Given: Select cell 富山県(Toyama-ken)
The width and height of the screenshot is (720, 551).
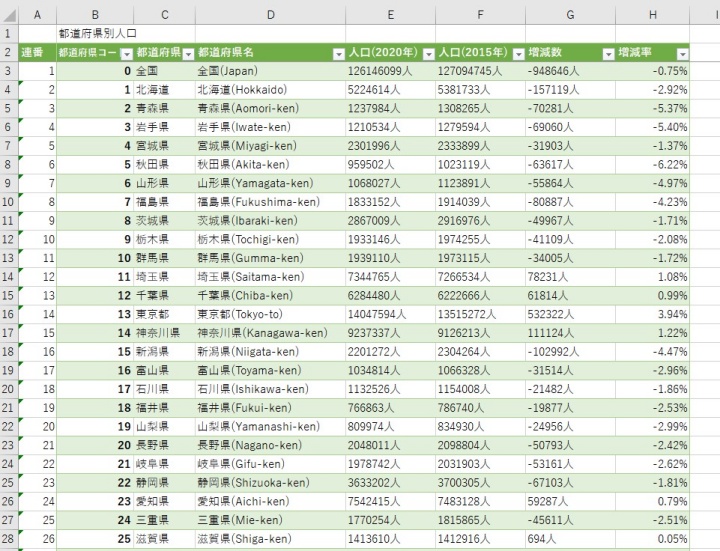Looking at the screenshot, I should (270, 371).
